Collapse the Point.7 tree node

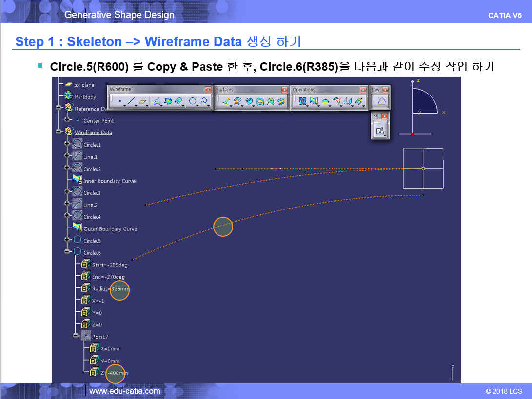pyautogui.click(x=76, y=336)
